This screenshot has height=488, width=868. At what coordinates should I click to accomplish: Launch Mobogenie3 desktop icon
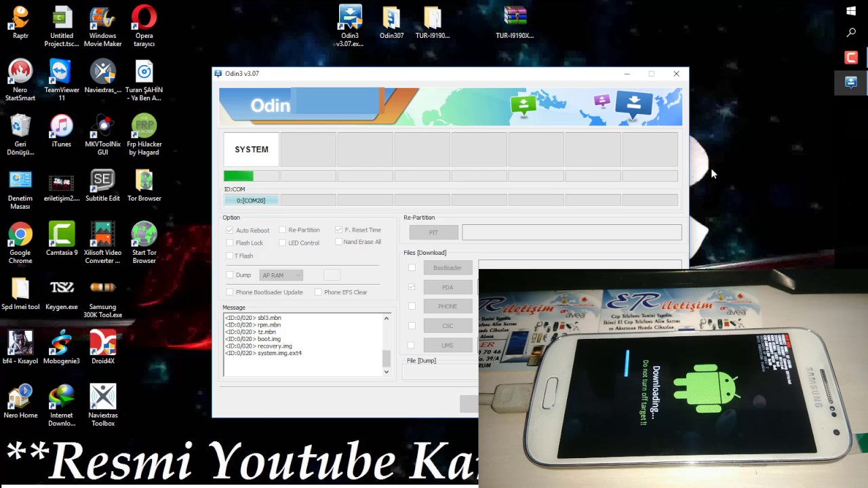(62, 348)
